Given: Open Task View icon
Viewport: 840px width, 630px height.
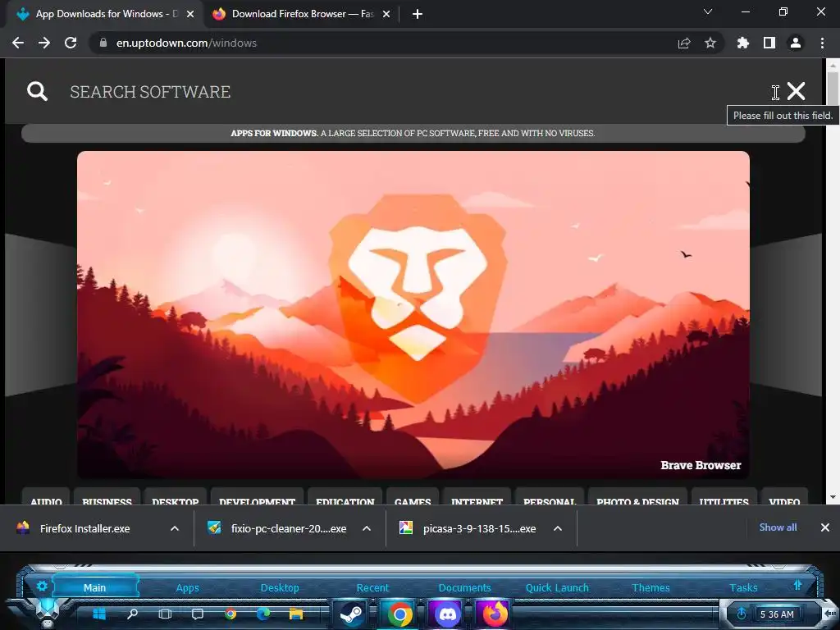Looking at the screenshot, I should click(165, 614).
